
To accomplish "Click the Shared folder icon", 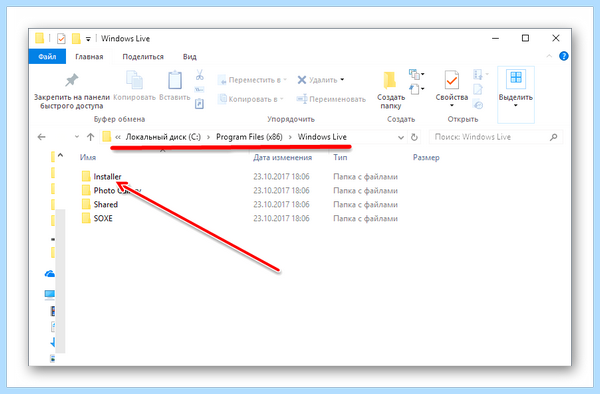I will [x=86, y=204].
